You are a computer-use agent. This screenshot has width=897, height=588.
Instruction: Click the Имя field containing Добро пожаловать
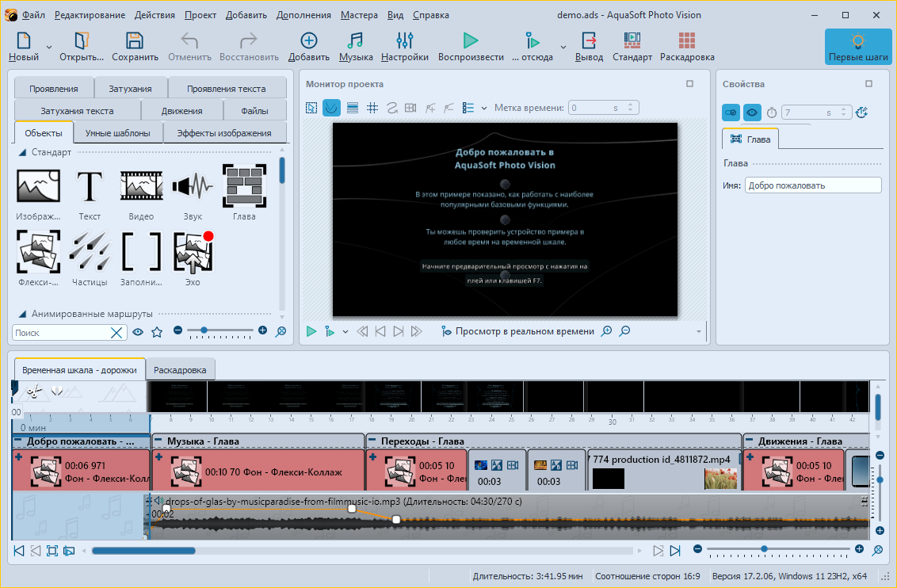point(813,185)
